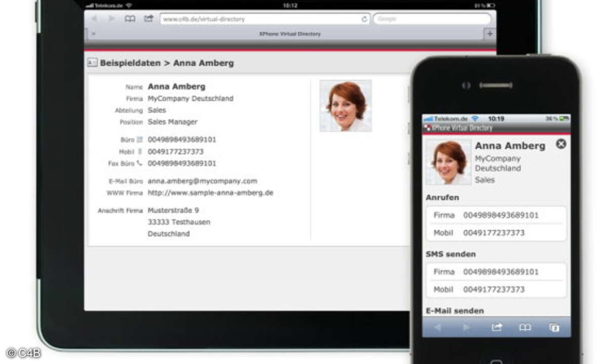Click the Fax Büro number on iPad
Screen dimensions: 607x364
[182, 163]
